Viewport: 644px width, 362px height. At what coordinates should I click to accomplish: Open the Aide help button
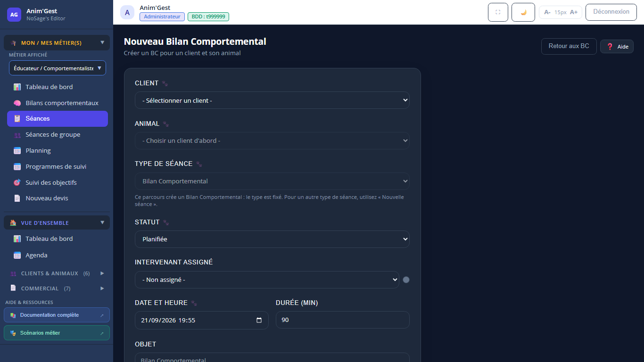click(617, 47)
